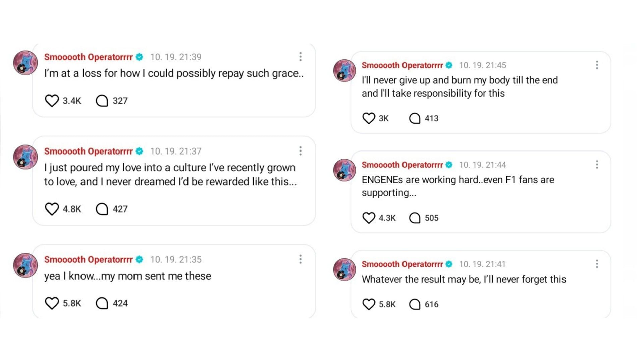Open comments on the 21:37 post
The width and height of the screenshot is (644, 362).
coord(102,209)
